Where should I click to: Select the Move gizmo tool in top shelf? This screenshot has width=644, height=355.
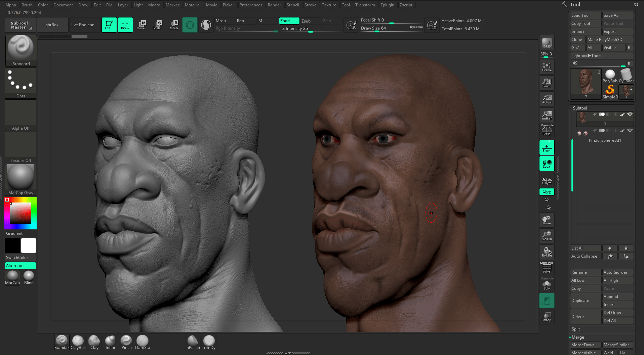(x=141, y=25)
